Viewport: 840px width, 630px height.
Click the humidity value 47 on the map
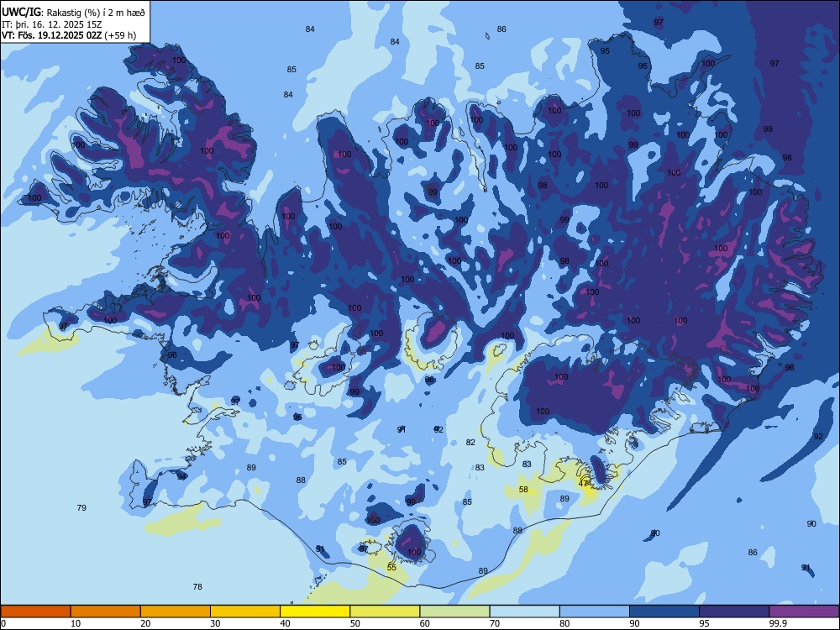coord(584,483)
